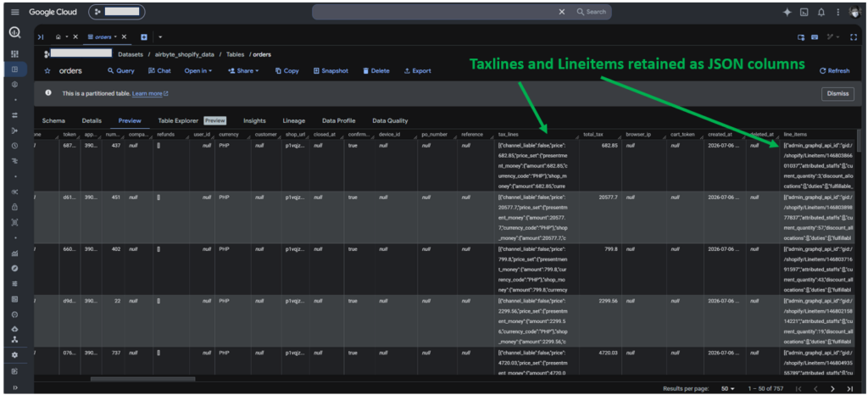
Task: Open the notifications bell
Action: tap(821, 12)
